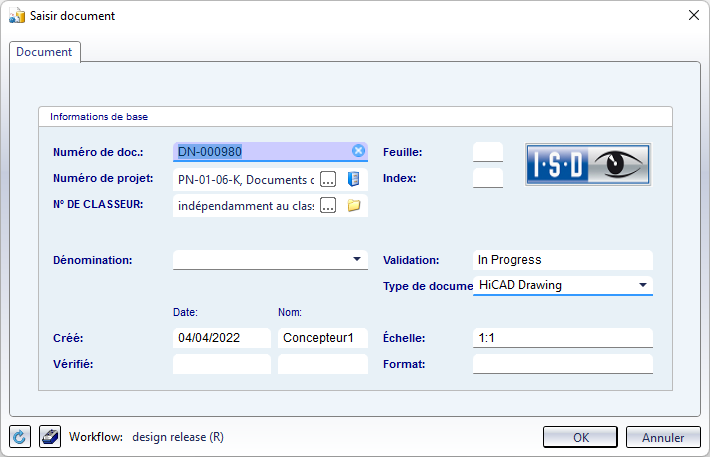This screenshot has width=710, height=457.
Task: Click the ISD eye logo image
Action: point(588,164)
